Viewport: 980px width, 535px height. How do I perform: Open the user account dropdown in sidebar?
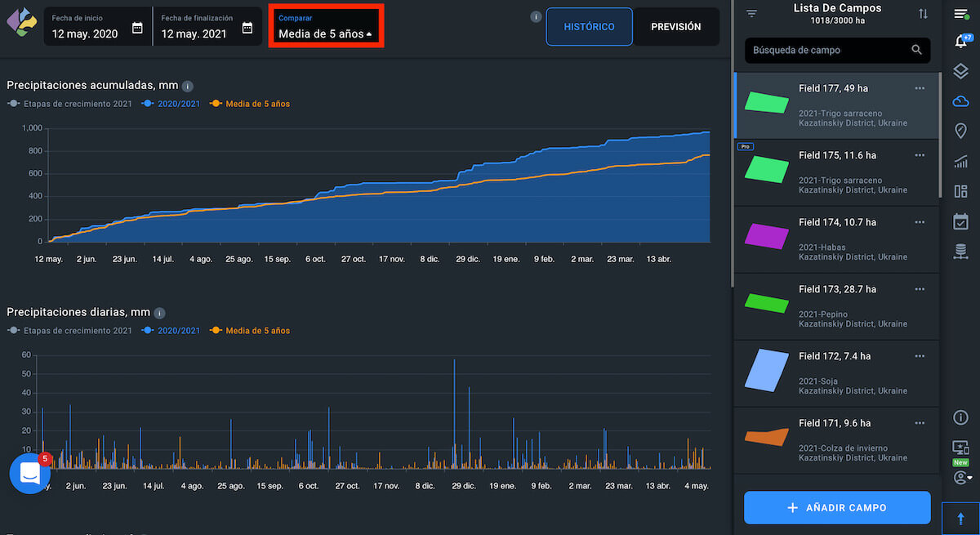(x=961, y=477)
